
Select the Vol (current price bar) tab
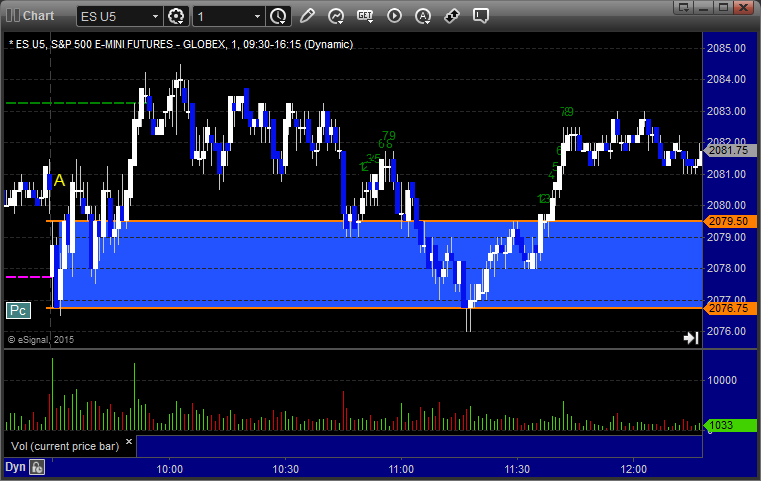65,446
